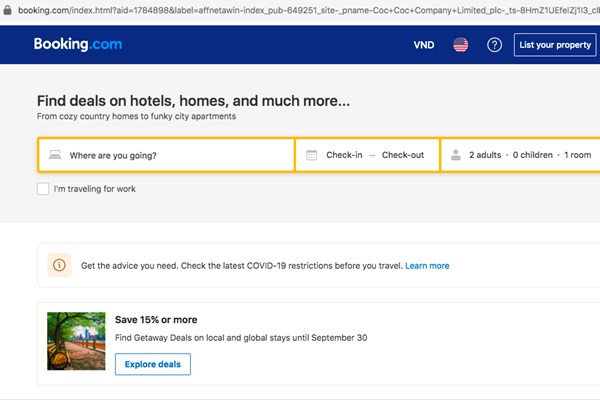Select the Check-out date
The height and width of the screenshot is (400, 600).
click(403, 155)
